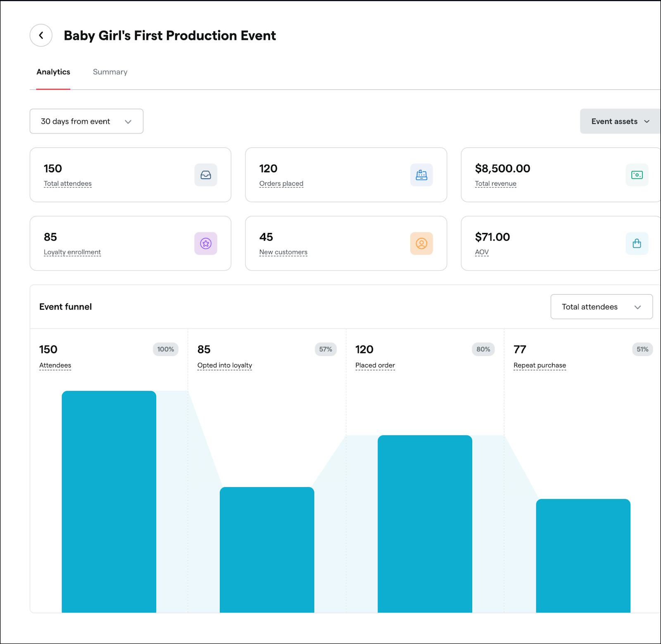
Task: Click the 100% badge for Attendees
Action: click(166, 349)
